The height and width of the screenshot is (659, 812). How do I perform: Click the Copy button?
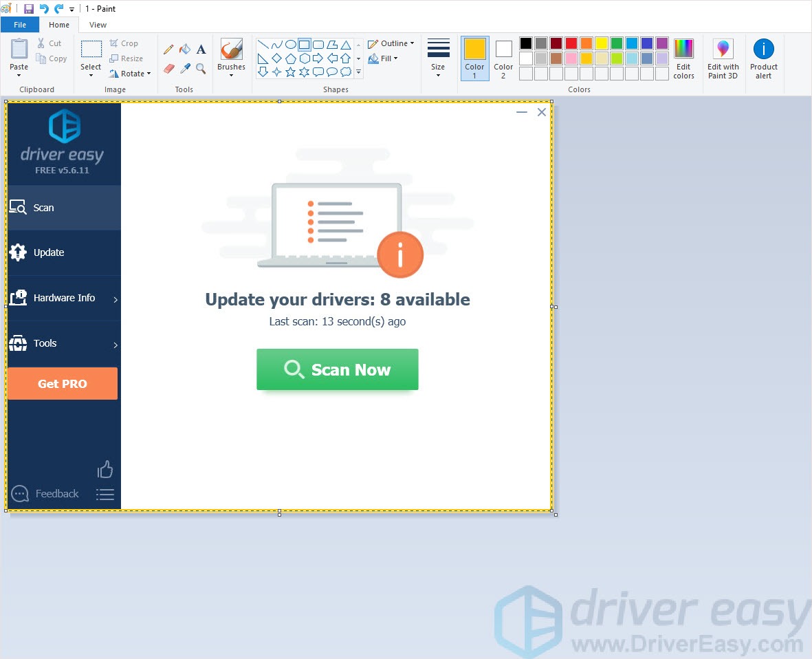(52, 58)
